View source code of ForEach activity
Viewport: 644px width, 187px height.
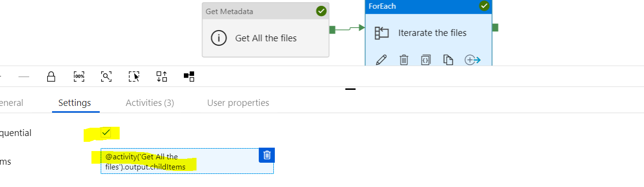[x=426, y=60]
